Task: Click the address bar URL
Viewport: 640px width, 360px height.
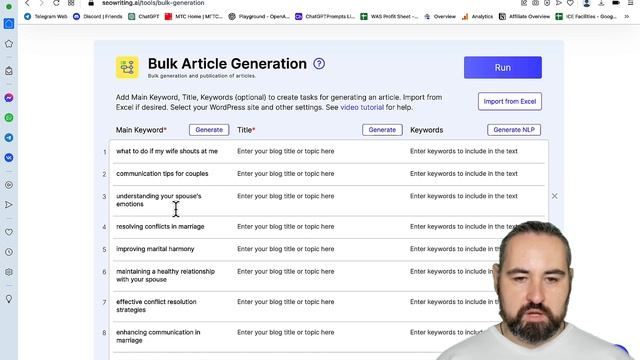Action: click(153, 3)
